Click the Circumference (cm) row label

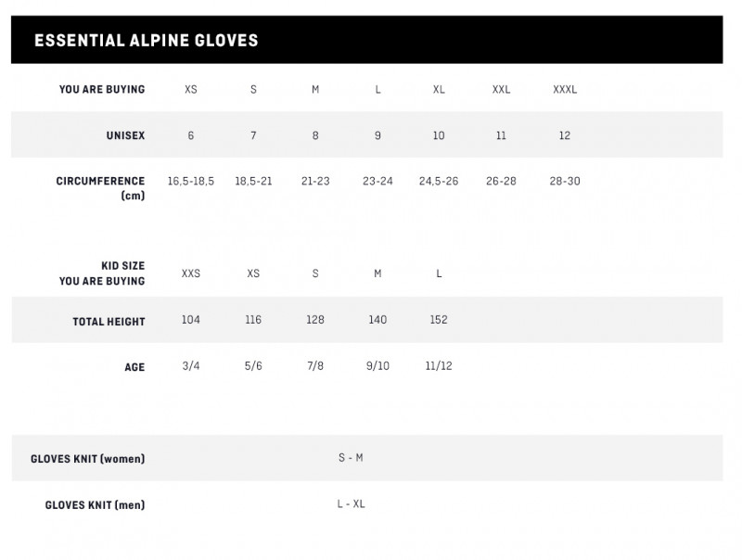point(101,188)
